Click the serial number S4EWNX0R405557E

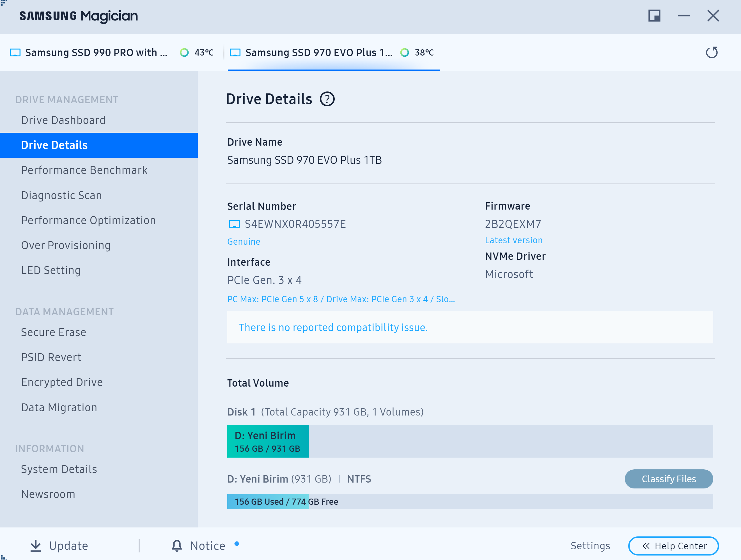click(x=295, y=224)
